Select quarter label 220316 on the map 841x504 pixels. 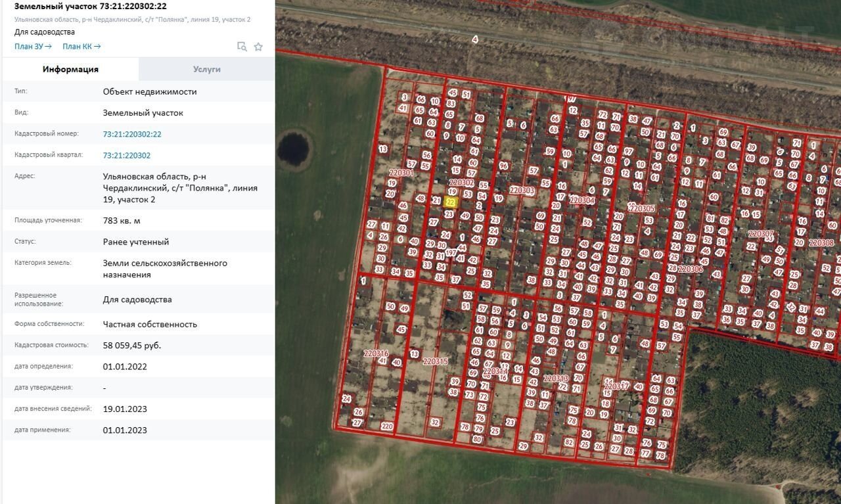point(376,354)
